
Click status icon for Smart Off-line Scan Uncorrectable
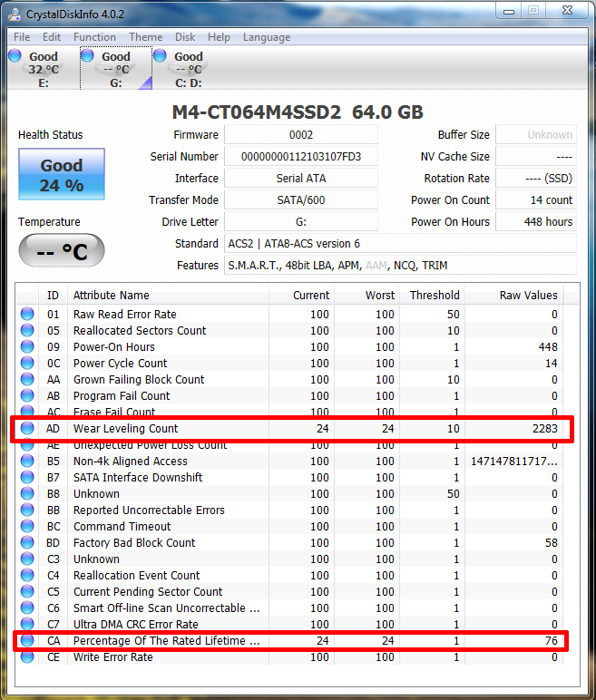[x=27, y=608]
